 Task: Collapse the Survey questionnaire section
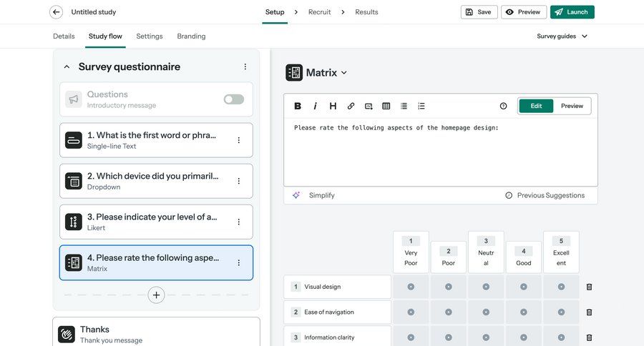pyautogui.click(x=67, y=66)
